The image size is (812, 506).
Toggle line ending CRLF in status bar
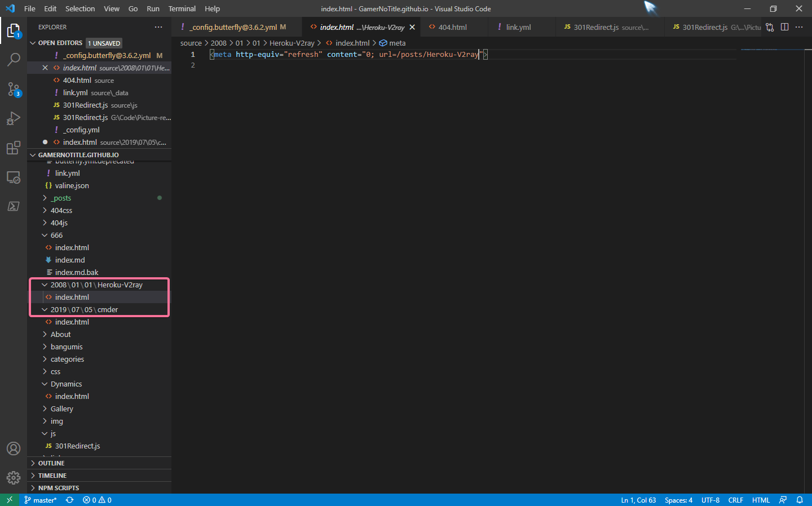[x=735, y=500]
